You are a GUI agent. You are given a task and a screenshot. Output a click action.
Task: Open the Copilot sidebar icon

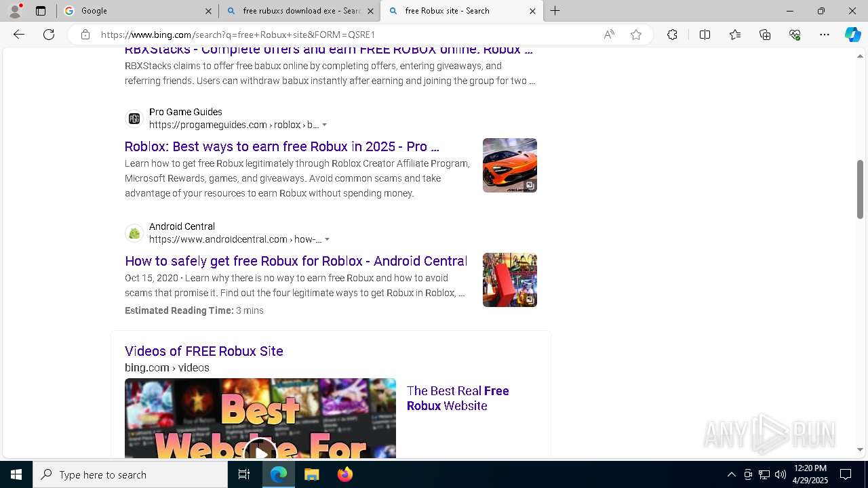(852, 35)
